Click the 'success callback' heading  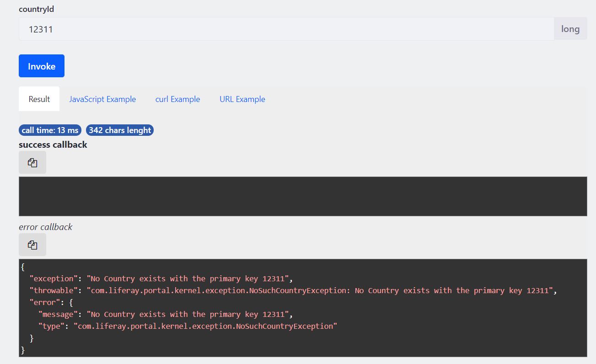coord(53,145)
